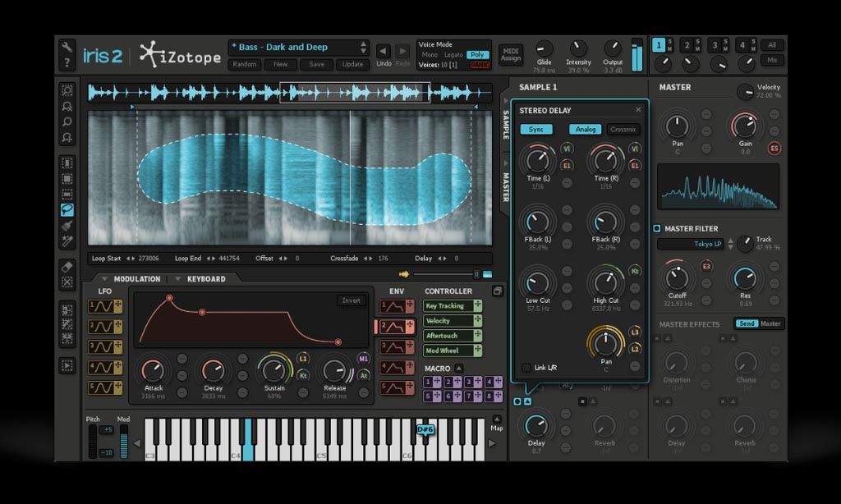The image size is (841, 504).
Task: Toggle Send mode in Master Effects
Action: point(747,324)
